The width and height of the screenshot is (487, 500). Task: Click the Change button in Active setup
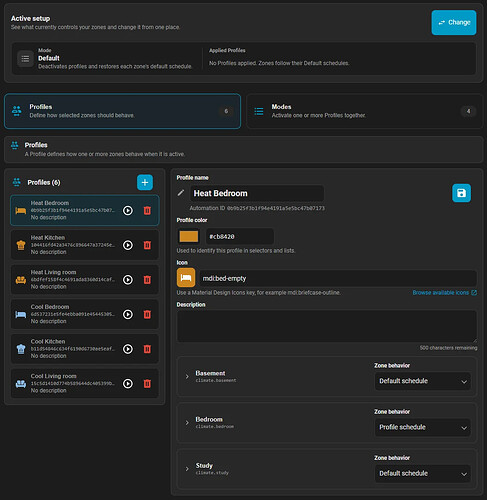pyautogui.click(x=454, y=22)
